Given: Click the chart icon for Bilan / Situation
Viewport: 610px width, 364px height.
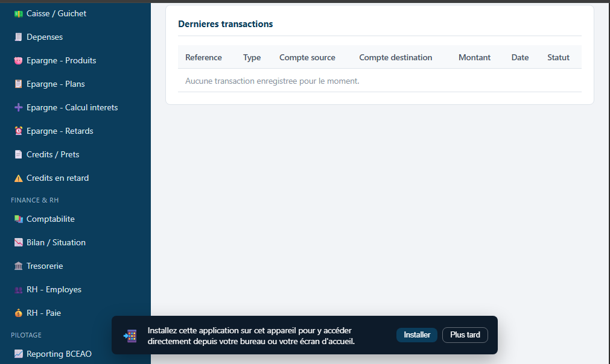Looking at the screenshot, I should pos(18,242).
